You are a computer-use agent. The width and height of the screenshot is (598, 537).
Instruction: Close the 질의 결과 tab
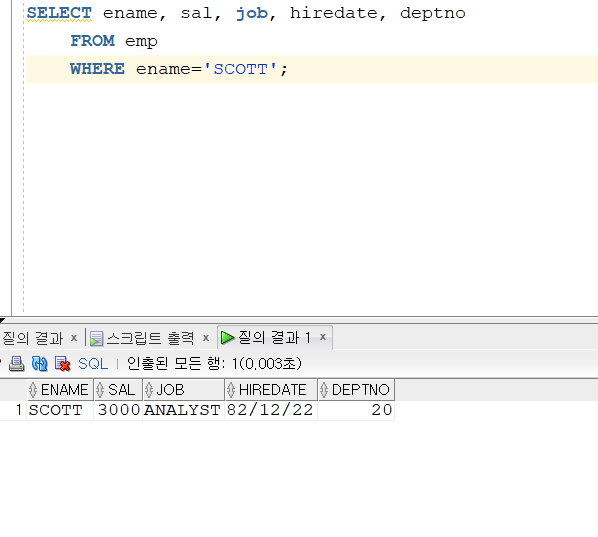pyautogui.click(x=74, y=338)
